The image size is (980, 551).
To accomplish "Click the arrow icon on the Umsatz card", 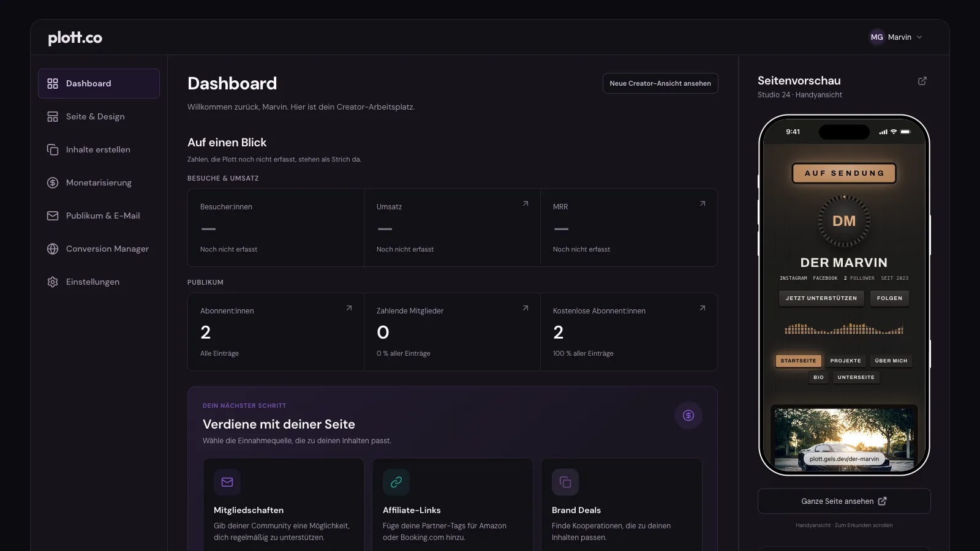I will click(526, 204).
